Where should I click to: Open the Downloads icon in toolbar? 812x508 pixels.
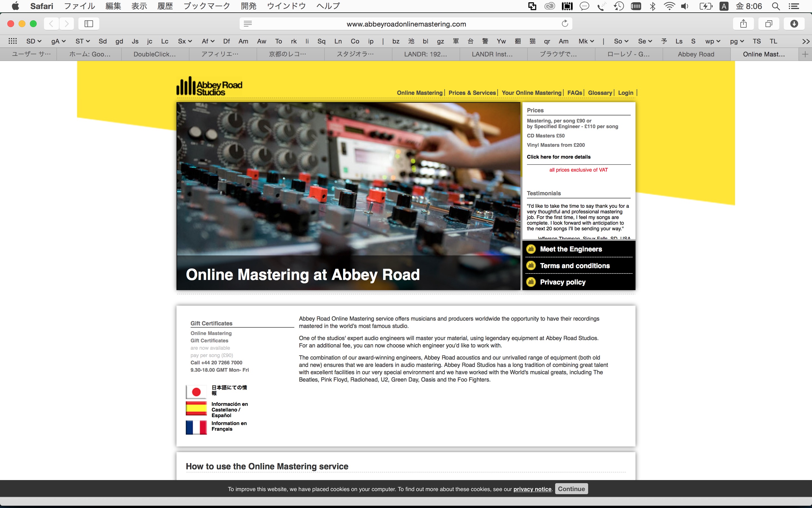pos(794,23)
